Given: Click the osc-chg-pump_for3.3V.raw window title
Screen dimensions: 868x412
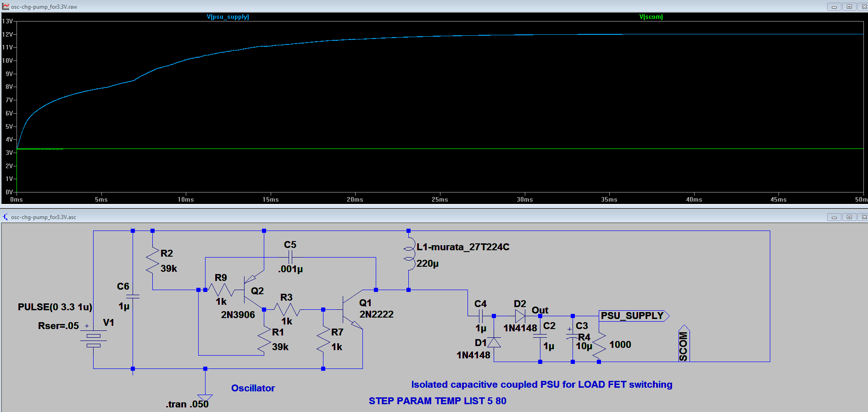Looking at the screenshot, I should tap(44, 7).
